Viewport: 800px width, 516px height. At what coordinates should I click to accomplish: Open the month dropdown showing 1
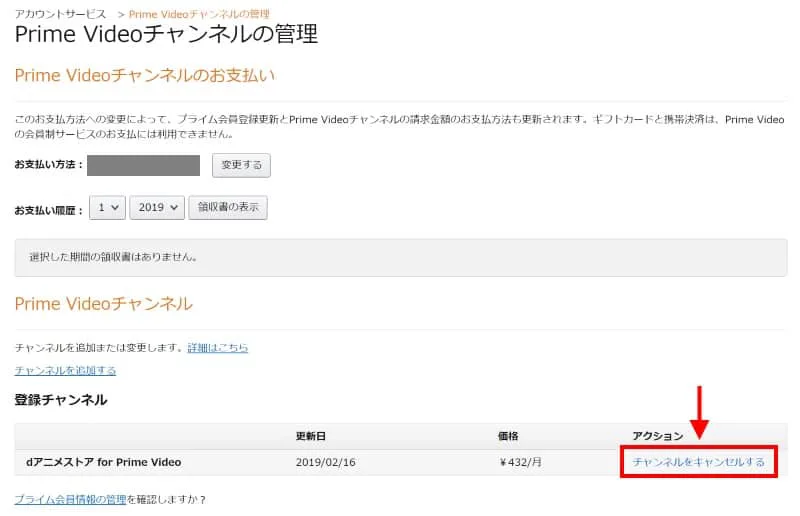pos(106,207)
